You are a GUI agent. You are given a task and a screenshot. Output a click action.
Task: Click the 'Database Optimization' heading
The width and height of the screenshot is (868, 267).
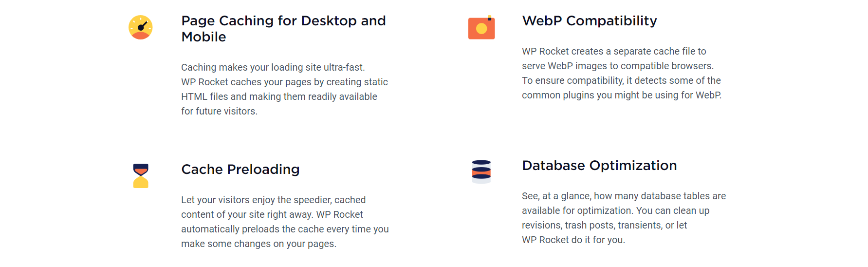(599, 166)
